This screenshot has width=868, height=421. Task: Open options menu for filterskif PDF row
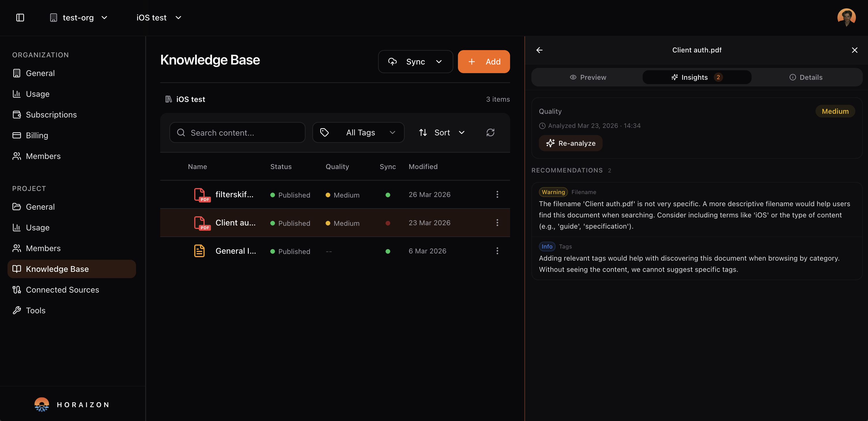point(497,194)
